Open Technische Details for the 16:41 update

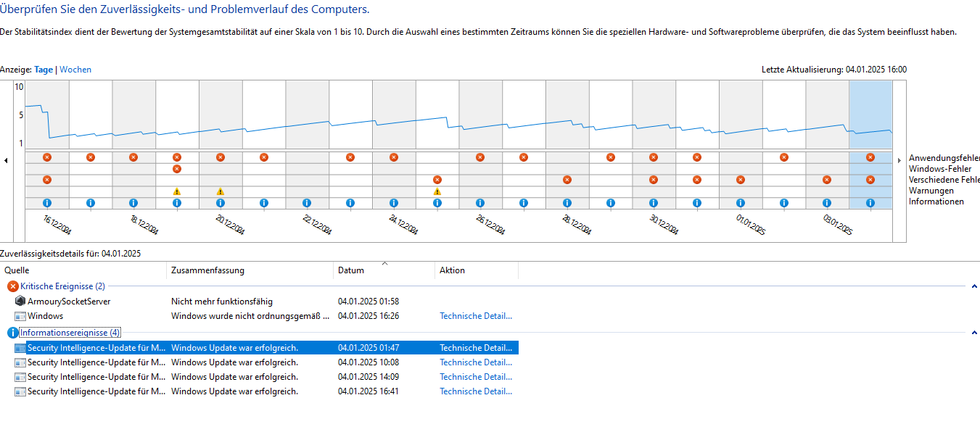click(476, 391)
